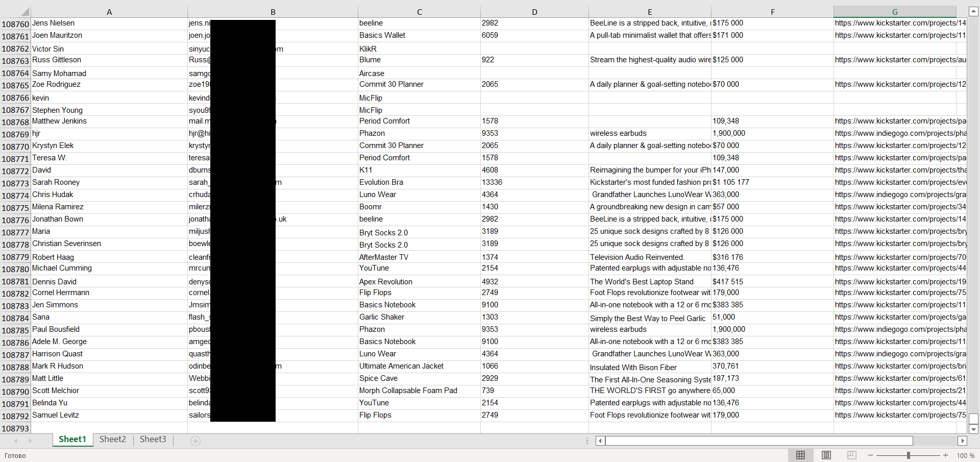Click the zoom slider handle
This screenshot has width=980, height=462.
(x=908, y=455)
